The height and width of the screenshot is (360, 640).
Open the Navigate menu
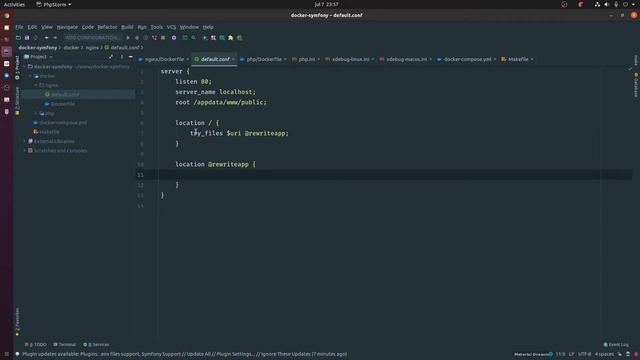67,27
